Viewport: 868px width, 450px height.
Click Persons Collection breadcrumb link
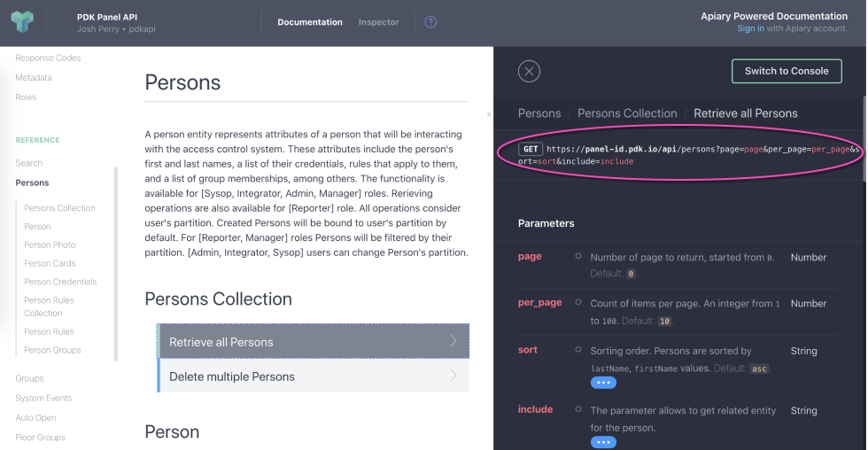pyautogui.click(x=626, y=113)
